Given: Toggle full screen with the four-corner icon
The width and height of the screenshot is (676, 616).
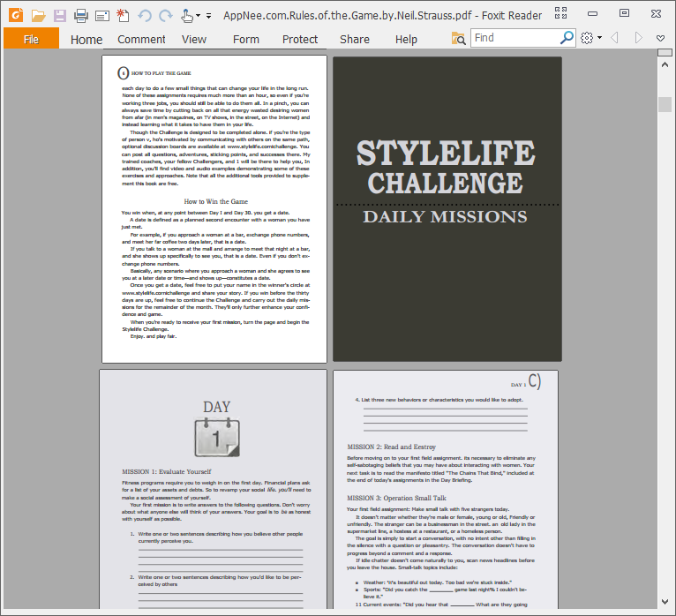Looking at the screenshot, I should (561, 13).
